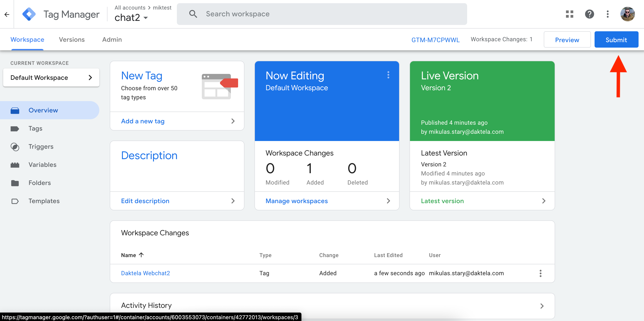Click the Tag Manager logo
644x321 pixels.
(x=29, y=14)
